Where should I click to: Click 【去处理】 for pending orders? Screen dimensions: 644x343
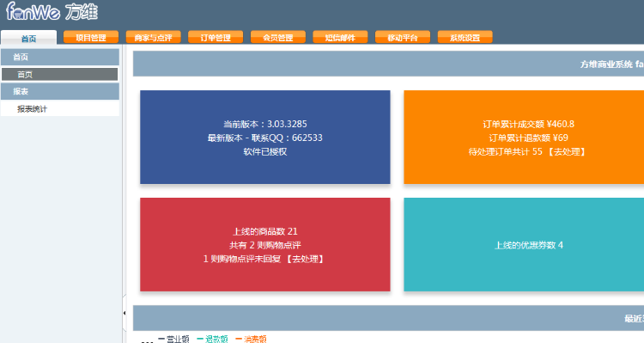click(x=567, y=152)
